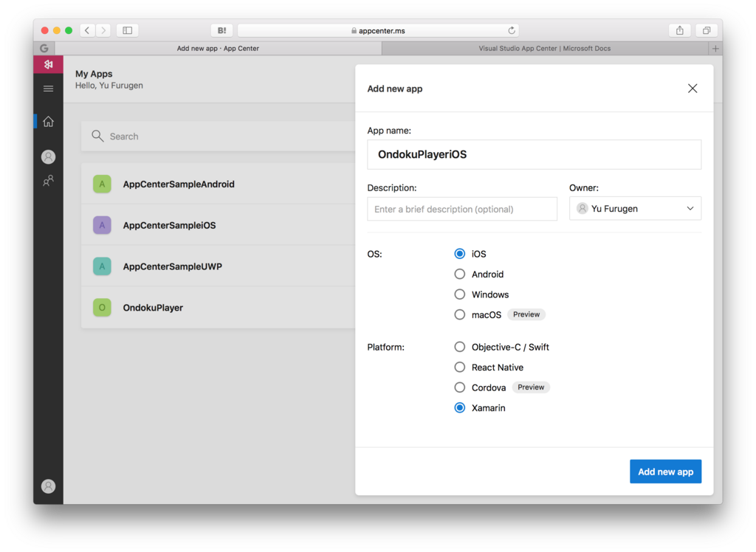Toggle the hamburger navigation menu
756x552 pixels.
coord(48,89)
